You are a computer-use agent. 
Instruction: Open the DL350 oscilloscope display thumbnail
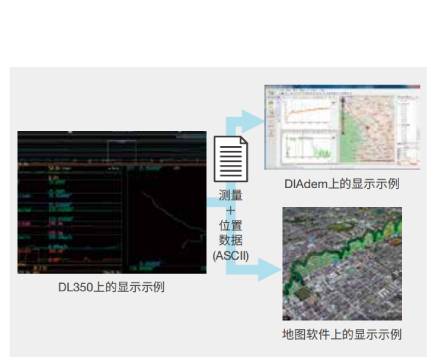click(112, 202)
